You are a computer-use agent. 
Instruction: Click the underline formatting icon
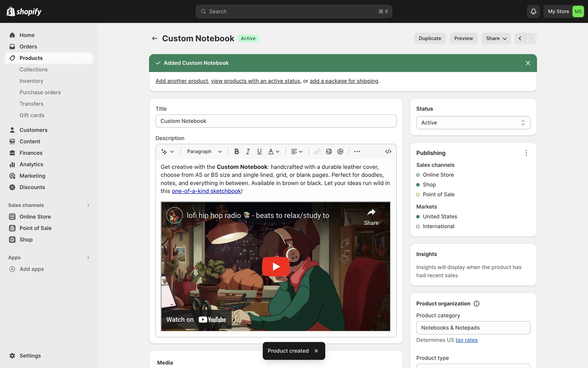tap(259, 151)
